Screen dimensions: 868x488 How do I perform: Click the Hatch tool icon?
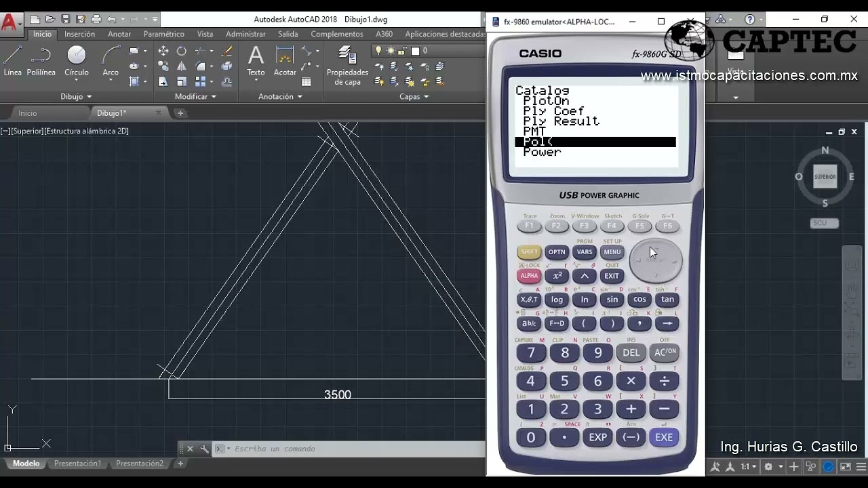click(x=134, y=81)
